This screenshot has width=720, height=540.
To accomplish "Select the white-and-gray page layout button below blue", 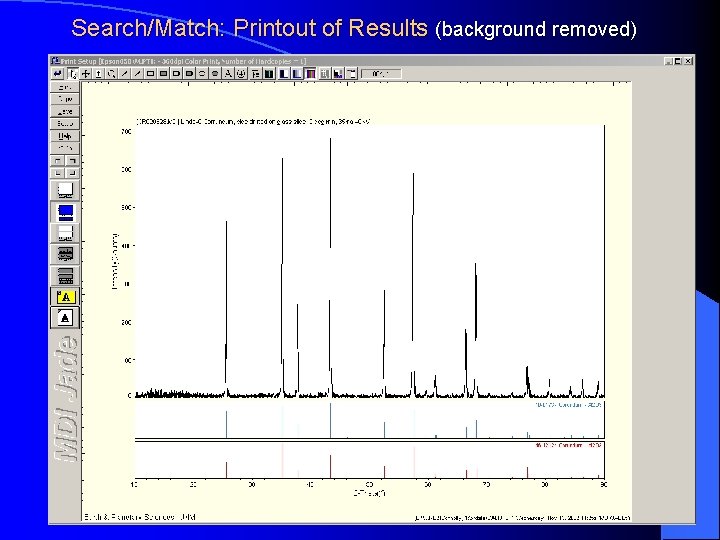I will [65, 233].
